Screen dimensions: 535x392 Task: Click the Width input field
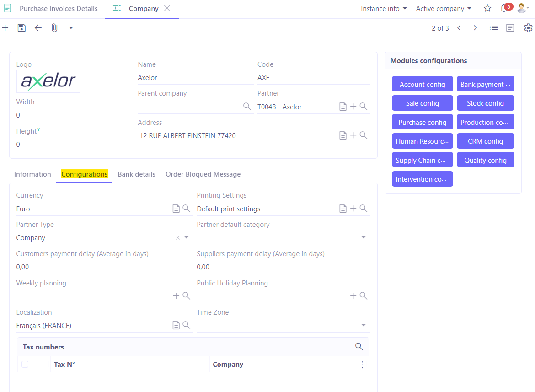pyautogui.click(x=46, y=115)
